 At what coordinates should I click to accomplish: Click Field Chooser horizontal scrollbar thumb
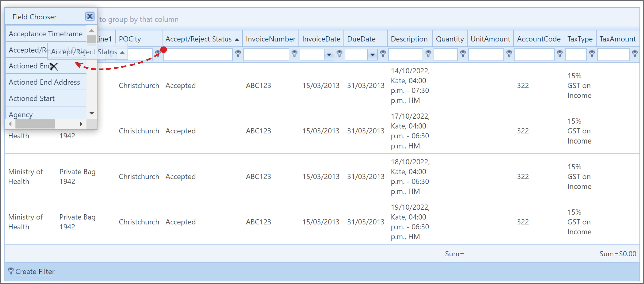[x=35, y=124]
